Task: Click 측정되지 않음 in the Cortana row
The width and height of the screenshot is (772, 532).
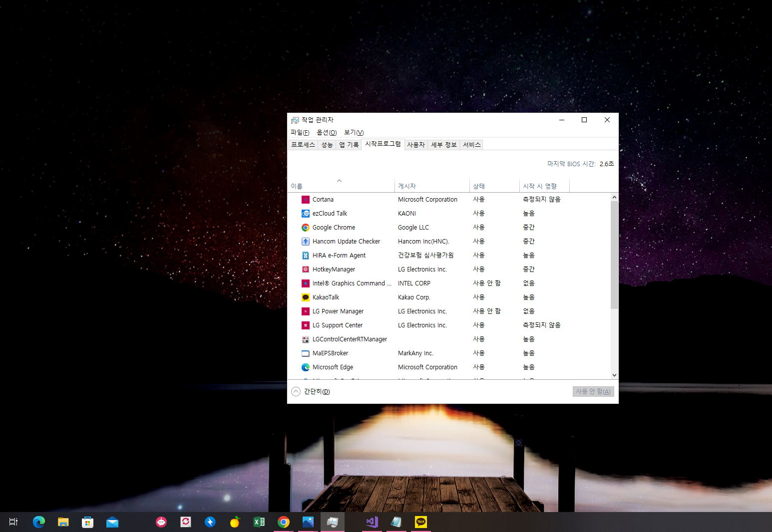Action: pos(542,200)
